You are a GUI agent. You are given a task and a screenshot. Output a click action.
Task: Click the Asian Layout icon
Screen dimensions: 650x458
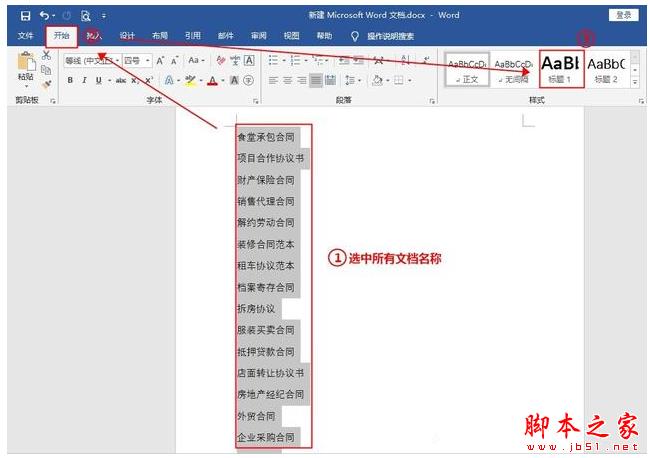378,61
